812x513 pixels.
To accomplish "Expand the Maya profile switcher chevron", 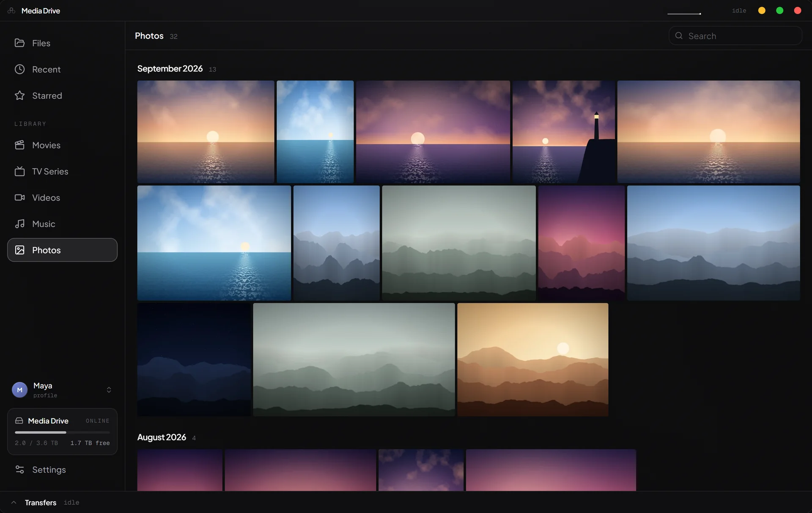I will (x=109, y=390).
